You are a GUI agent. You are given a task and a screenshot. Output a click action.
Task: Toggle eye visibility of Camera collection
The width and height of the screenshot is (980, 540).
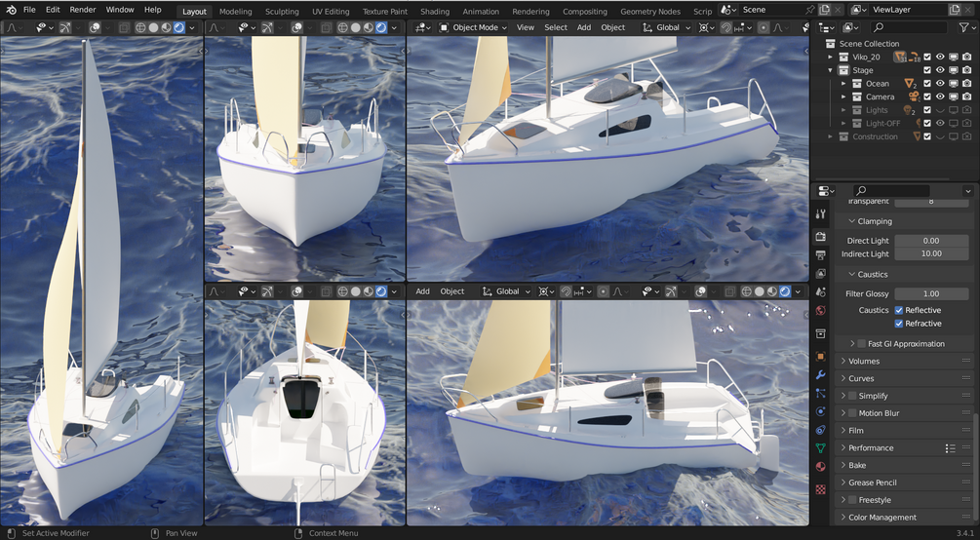940,96
